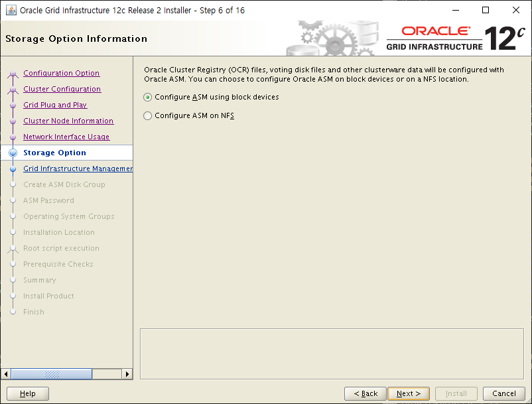Select Configure ASM using block devices

211,97
